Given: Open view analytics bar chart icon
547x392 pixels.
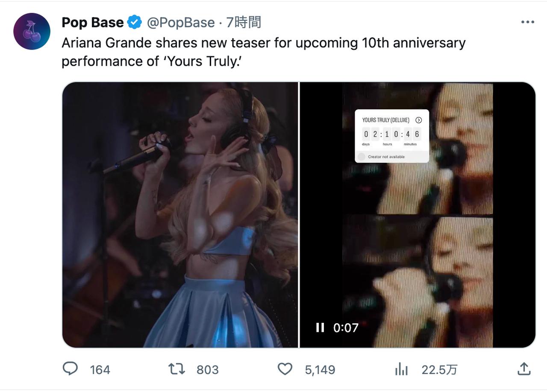Looking at the screenshot, I should coord(401,369).
